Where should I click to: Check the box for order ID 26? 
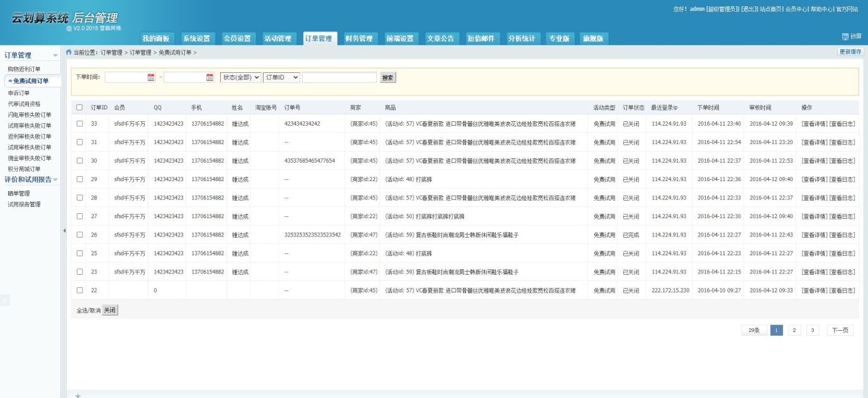[79, 235]
